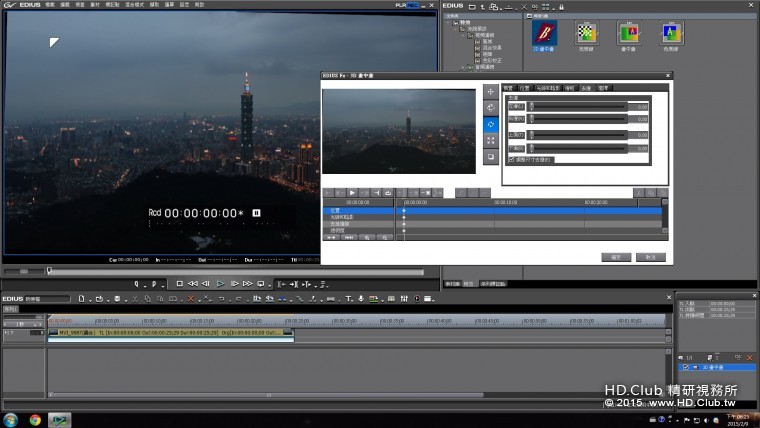The image size is (760, 428).
Task: Select the 3D picture-in-picture effect thumbnail
Action: coord(543,32)
